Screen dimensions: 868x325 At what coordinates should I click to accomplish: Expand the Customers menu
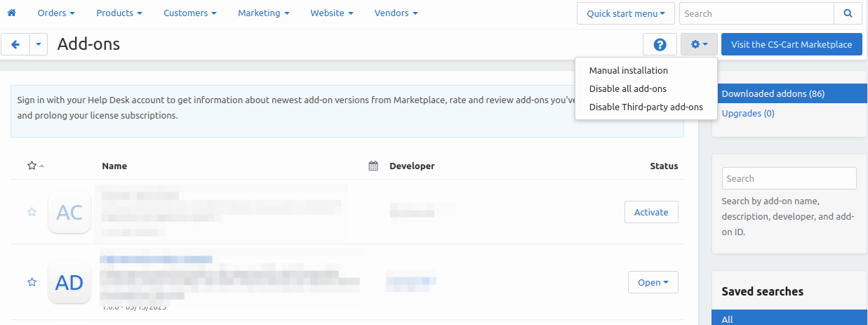point(189,13)
